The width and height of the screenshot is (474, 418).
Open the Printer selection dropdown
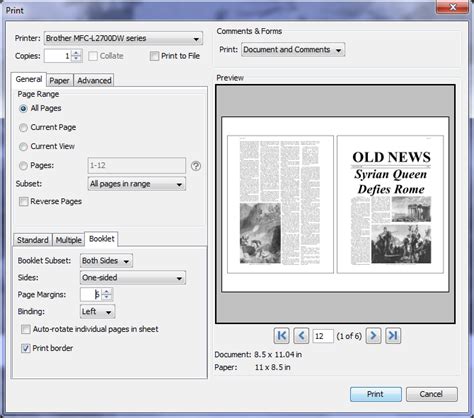coord(123,38)
